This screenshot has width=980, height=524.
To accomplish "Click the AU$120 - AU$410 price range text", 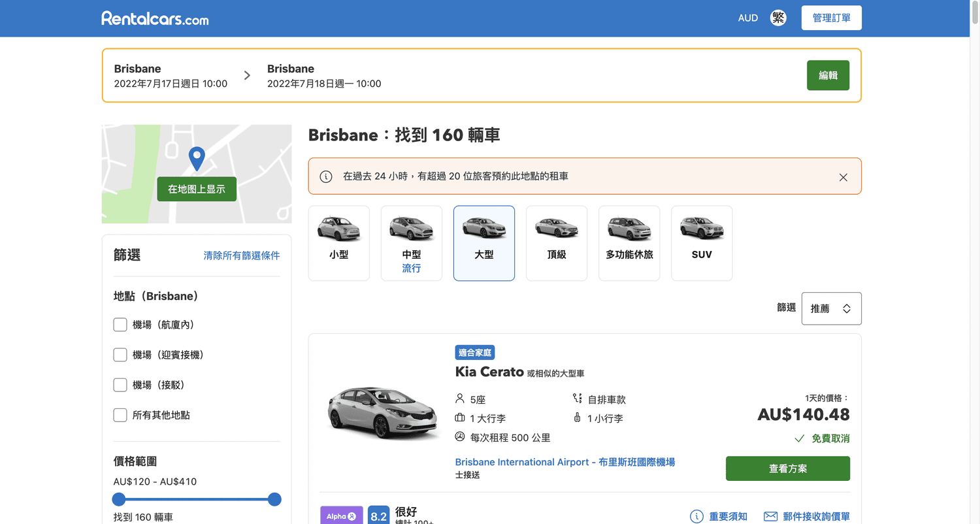I will (x=155, y=482).
